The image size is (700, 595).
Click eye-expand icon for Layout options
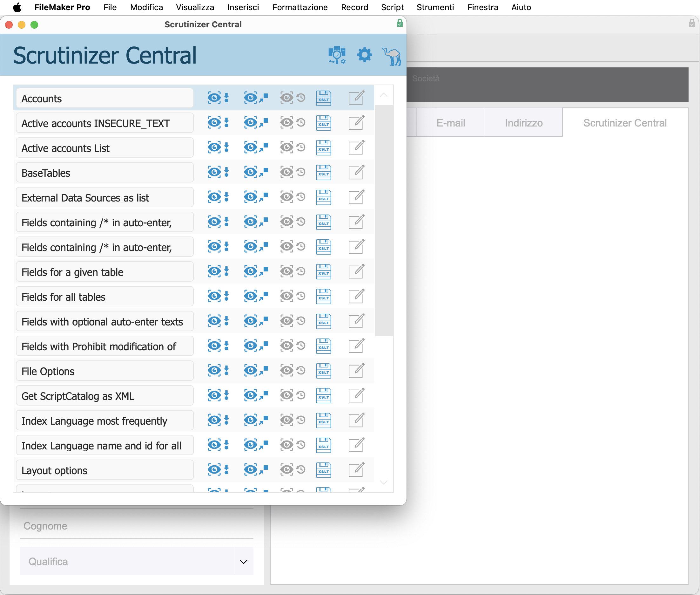point(256,469)
